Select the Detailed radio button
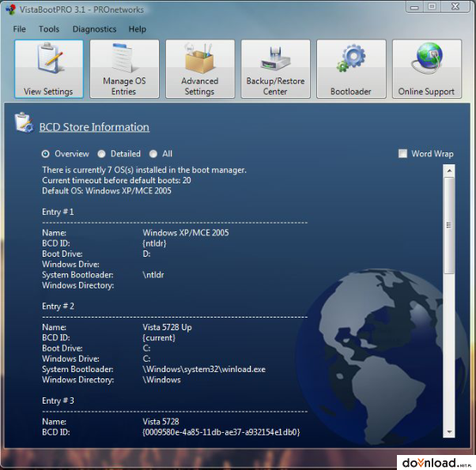The height and width of the screenshot is (470, 476). pos(101,154)
